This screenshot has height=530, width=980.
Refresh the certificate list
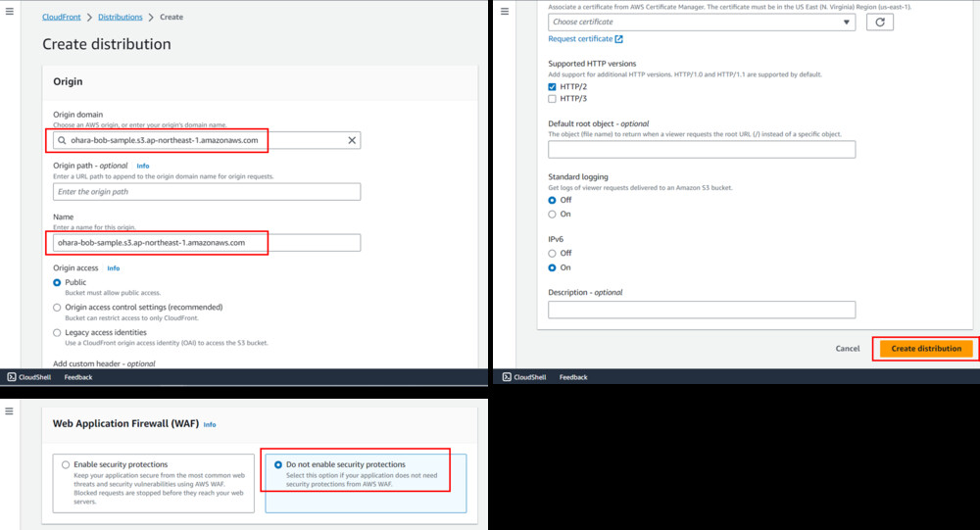[879, 22]
